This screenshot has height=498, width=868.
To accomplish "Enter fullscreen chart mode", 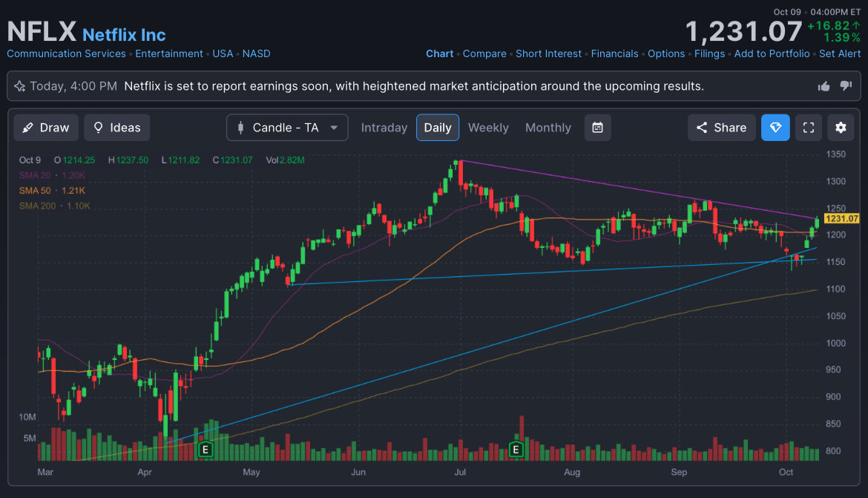I will 808,127.
